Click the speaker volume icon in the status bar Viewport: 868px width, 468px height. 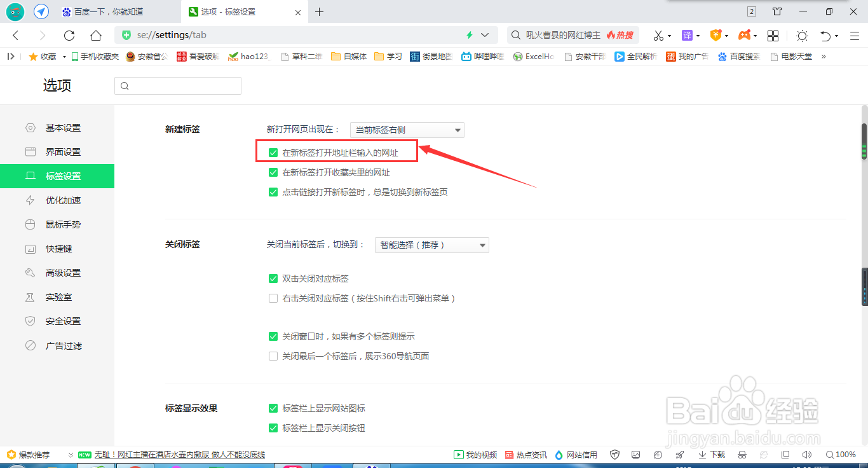coord(806,455)
